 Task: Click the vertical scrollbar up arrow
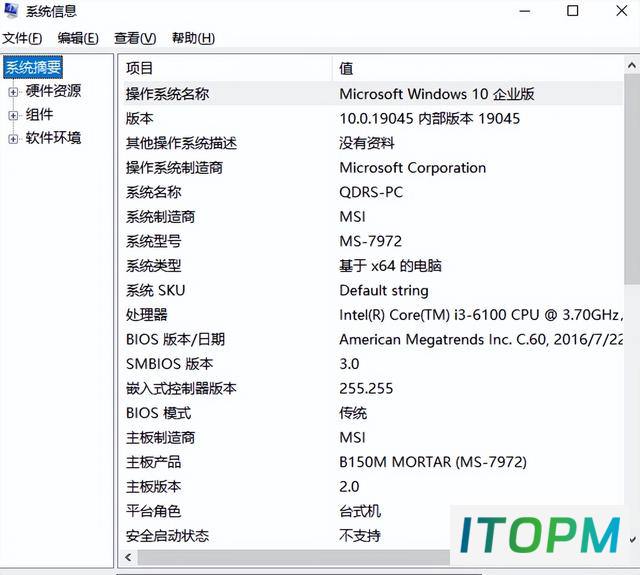tap(632, 64)
